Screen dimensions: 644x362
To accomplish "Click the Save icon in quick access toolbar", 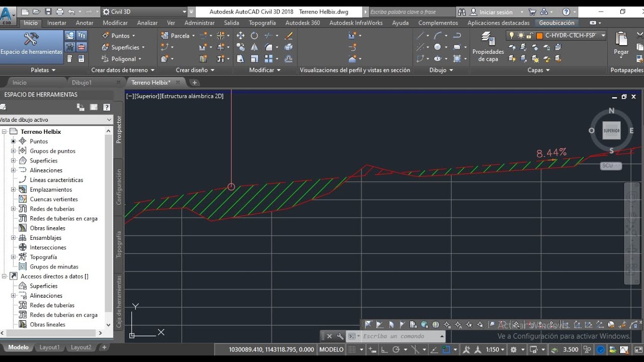I will (48, 12).
